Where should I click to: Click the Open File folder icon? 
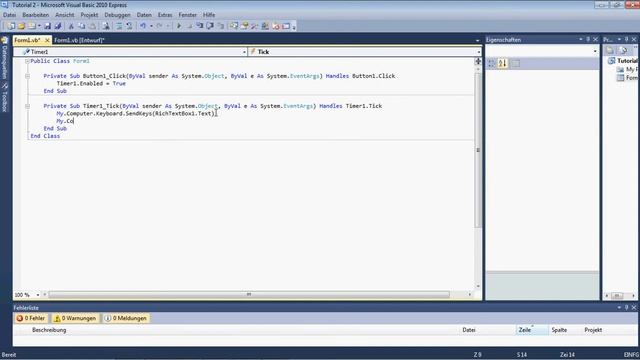pyautogui.click(x=21, y=26)
